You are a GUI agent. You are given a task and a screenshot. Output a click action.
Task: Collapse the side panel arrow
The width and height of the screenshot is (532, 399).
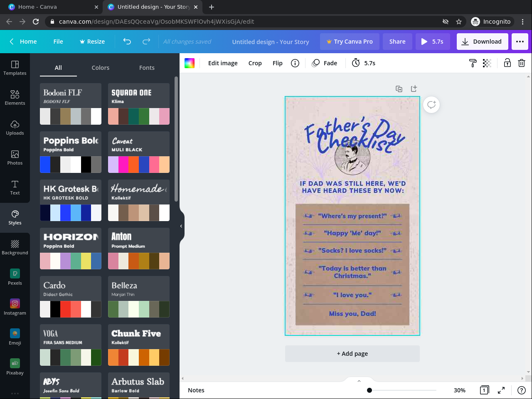tap(181, 226)
